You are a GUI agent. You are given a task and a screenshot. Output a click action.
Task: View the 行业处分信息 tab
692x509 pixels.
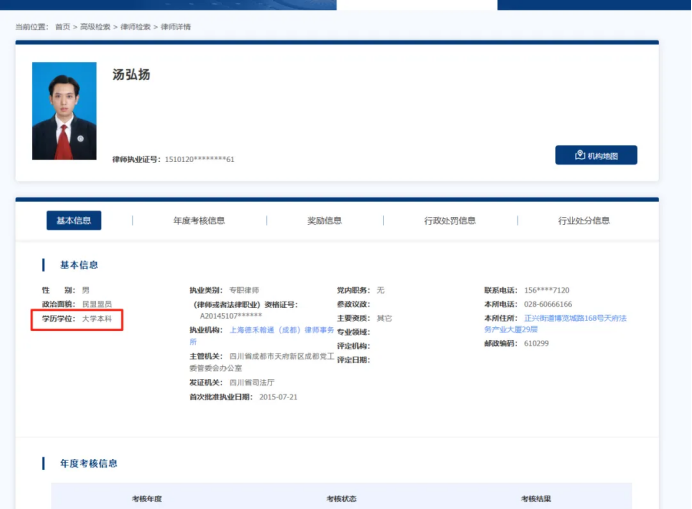584,221
